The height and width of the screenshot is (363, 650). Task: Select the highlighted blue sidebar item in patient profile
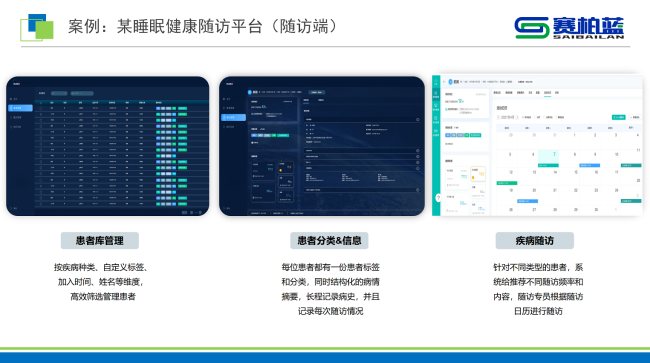point(233,118)
